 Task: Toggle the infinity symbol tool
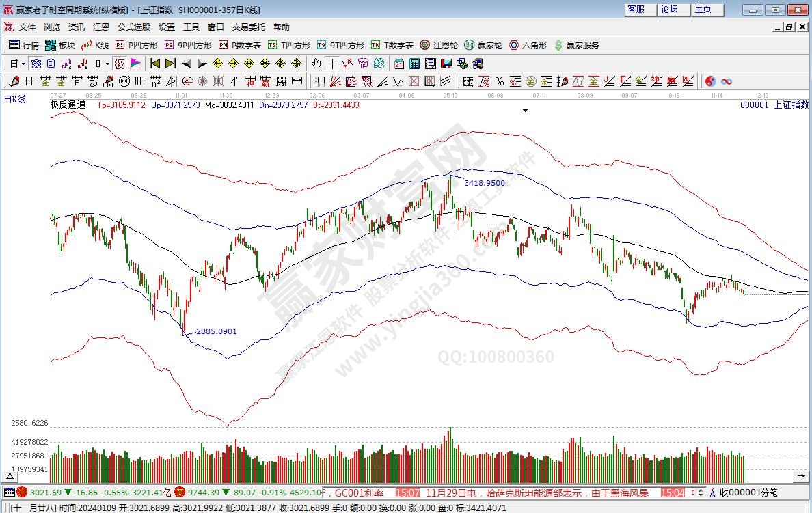[726, 81]
